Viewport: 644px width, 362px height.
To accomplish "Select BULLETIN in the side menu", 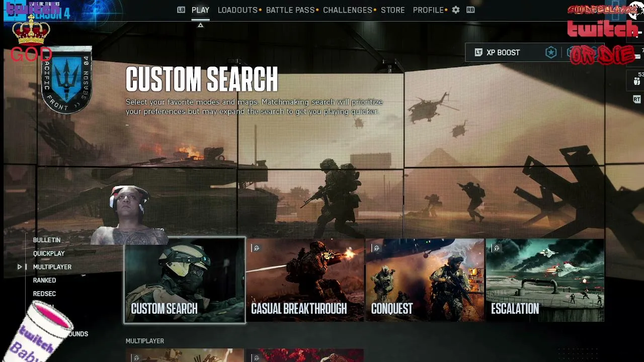I will click(47, 240).
